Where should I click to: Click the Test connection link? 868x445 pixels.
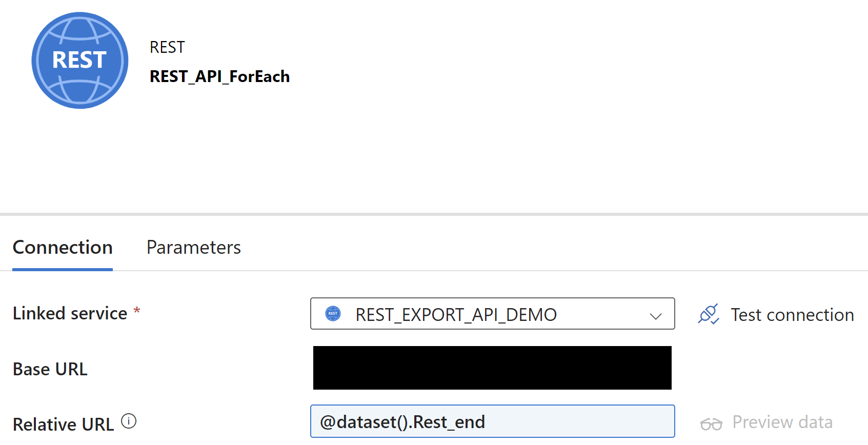(x=792, y=315)
